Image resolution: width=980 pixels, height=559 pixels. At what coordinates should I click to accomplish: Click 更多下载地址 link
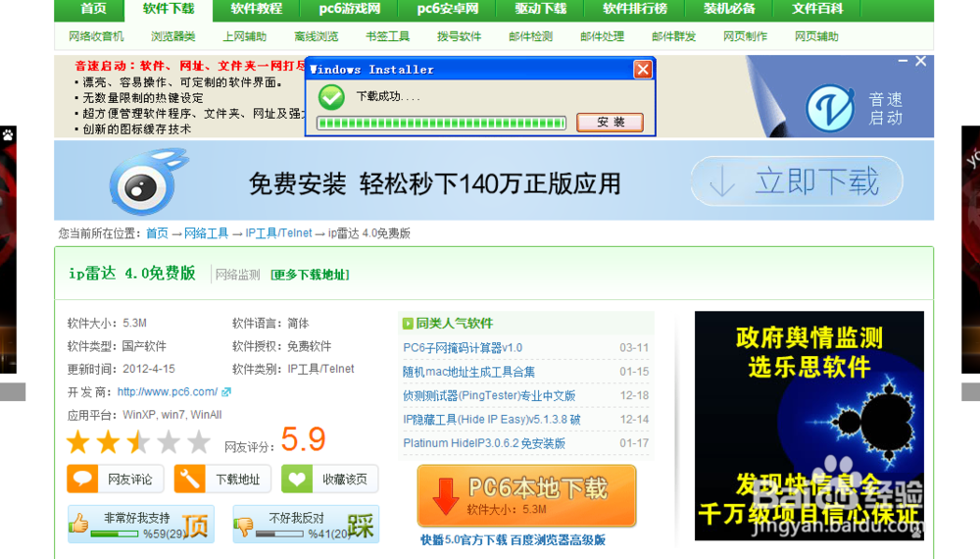pos(310,275)
